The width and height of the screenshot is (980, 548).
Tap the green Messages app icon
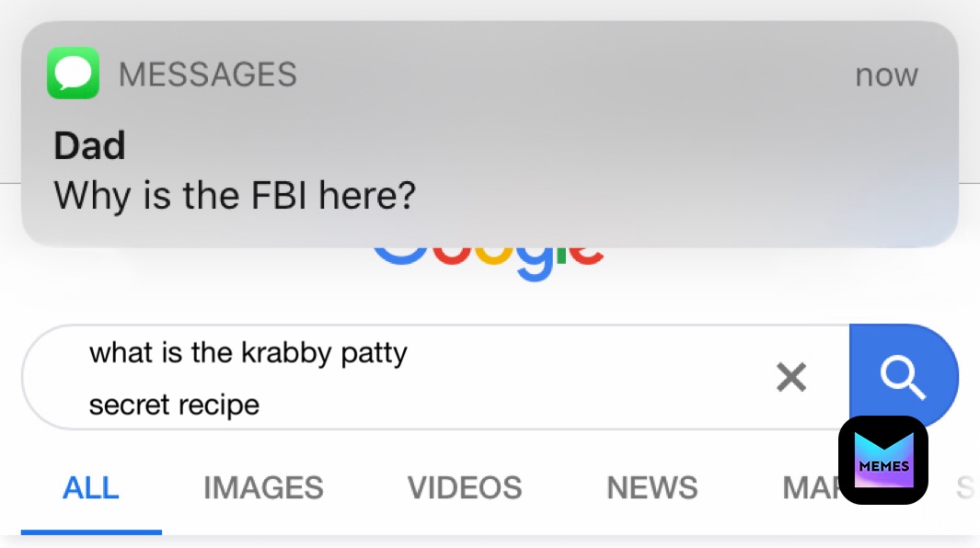73,74
